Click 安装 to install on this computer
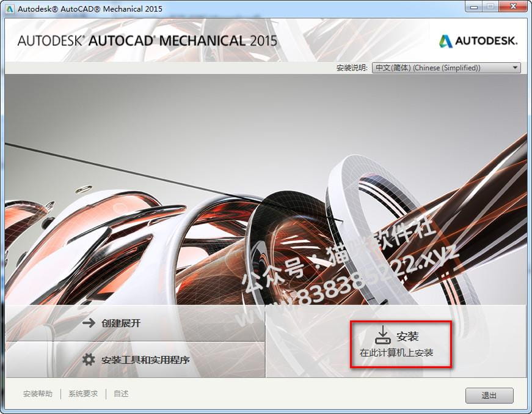The width and height of the screenshot is (532, 414). 401,344
